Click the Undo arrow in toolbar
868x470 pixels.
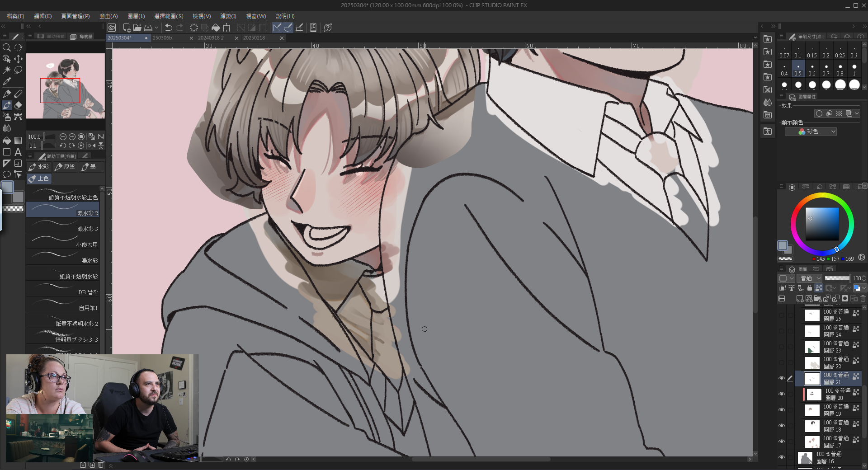[x=169, y=28]
